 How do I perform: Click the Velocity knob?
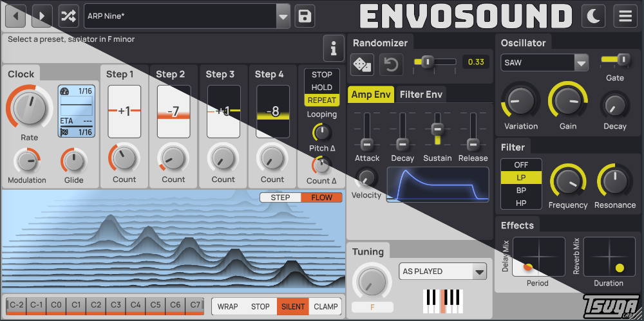click(366, 178)
